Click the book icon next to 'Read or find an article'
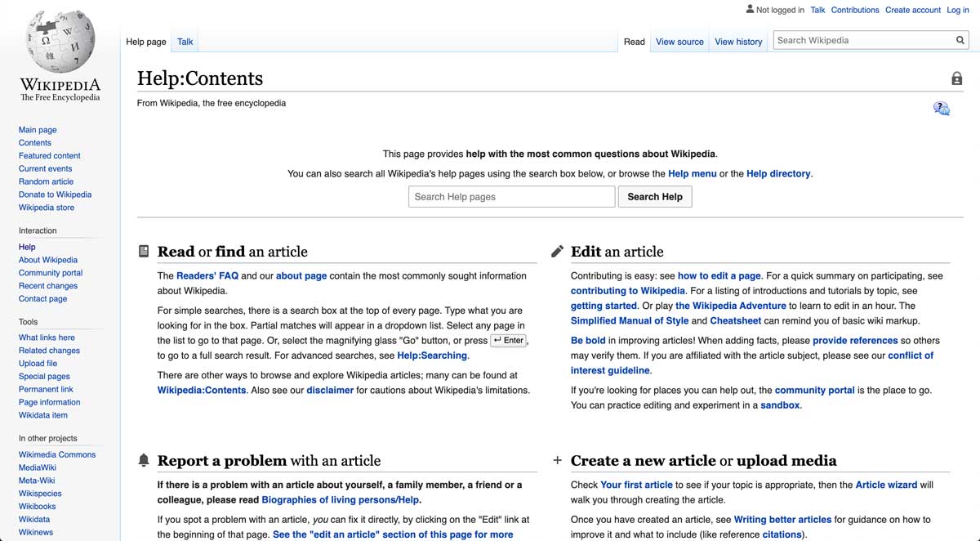The width and height of the screenshot is (980, 541). pyautogui.click(x=144, y=249)
